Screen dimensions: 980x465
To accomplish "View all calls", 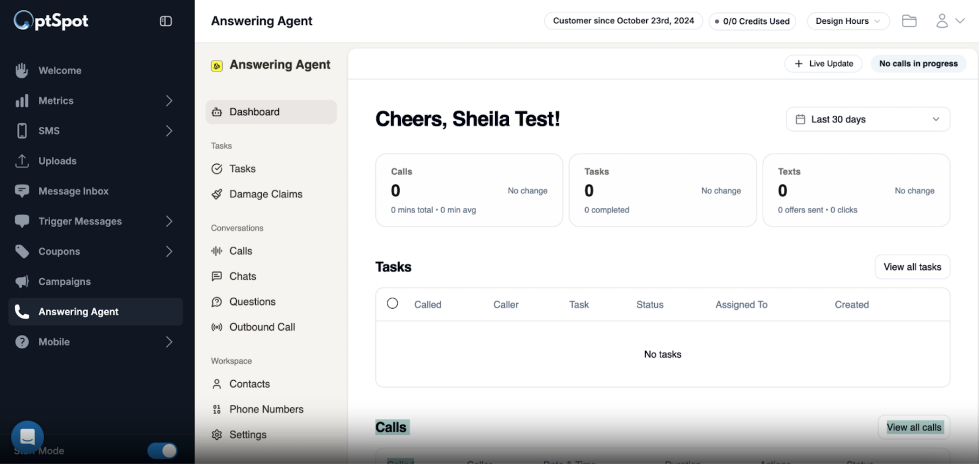I will [914, 427].
